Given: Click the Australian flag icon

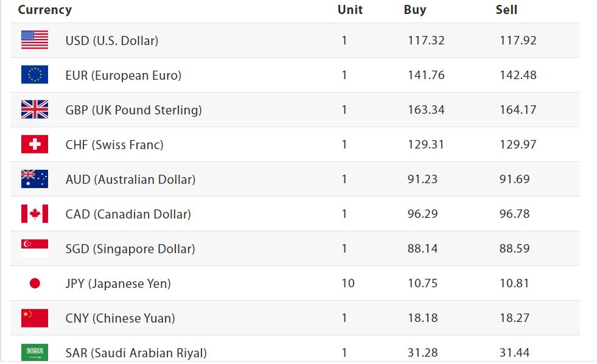Looking at the screenshot, I should point(35,179).
